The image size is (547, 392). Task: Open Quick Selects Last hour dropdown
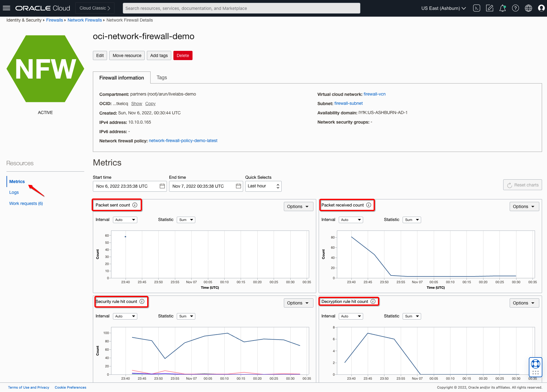(263, 186)
